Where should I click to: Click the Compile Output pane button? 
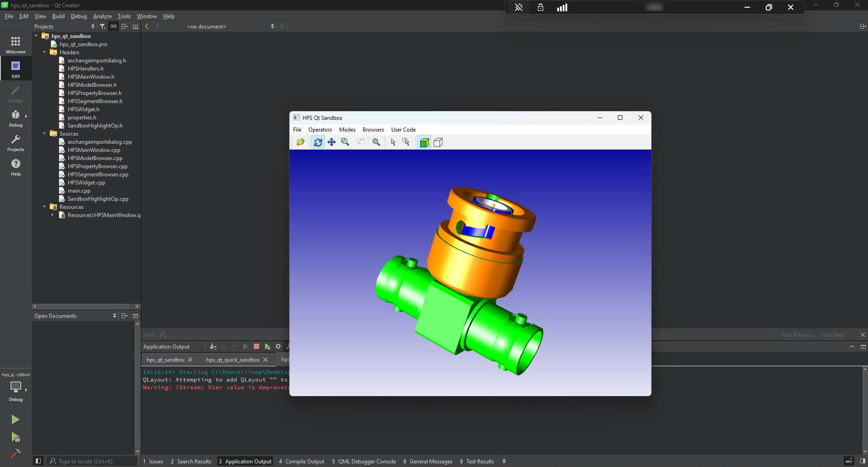pos(302,462)
